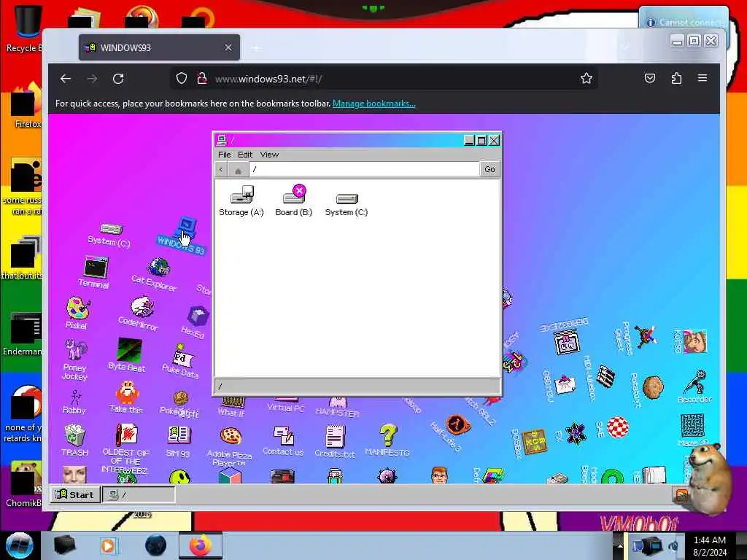
Task: Launch Piskel paint app icon
Action: tap(77, 312)
